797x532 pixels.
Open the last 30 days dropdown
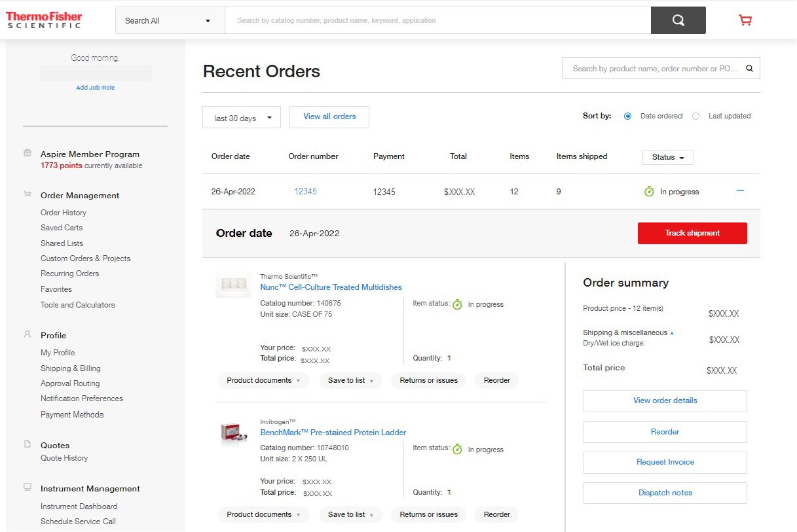tap(242, 118)
